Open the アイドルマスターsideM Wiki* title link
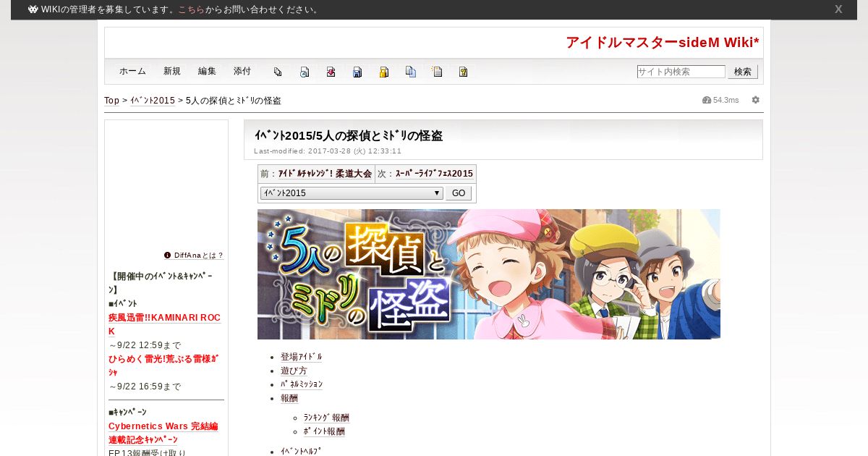868x456 pixels. (663, 43)
